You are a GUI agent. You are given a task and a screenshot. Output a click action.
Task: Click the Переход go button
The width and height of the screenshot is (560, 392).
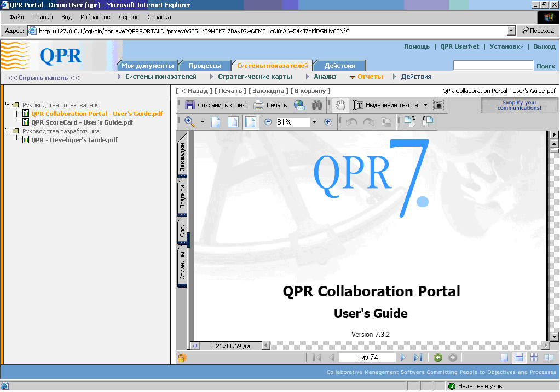click(x=538, y=31)
